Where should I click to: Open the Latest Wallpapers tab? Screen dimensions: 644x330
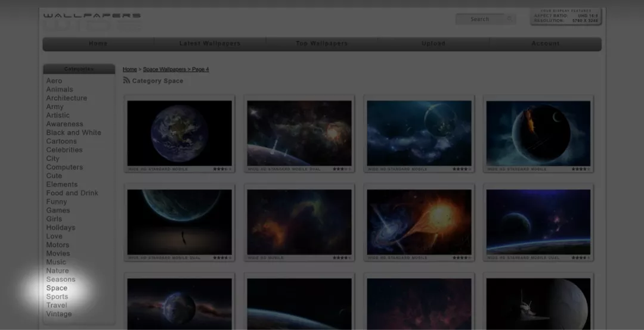(210, 43)
